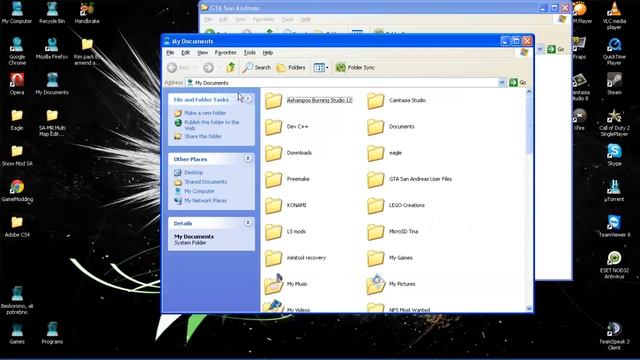640x360 pixels.
Task: Select Recycle Bin desktop icon
Action: (x=52, y=13)
